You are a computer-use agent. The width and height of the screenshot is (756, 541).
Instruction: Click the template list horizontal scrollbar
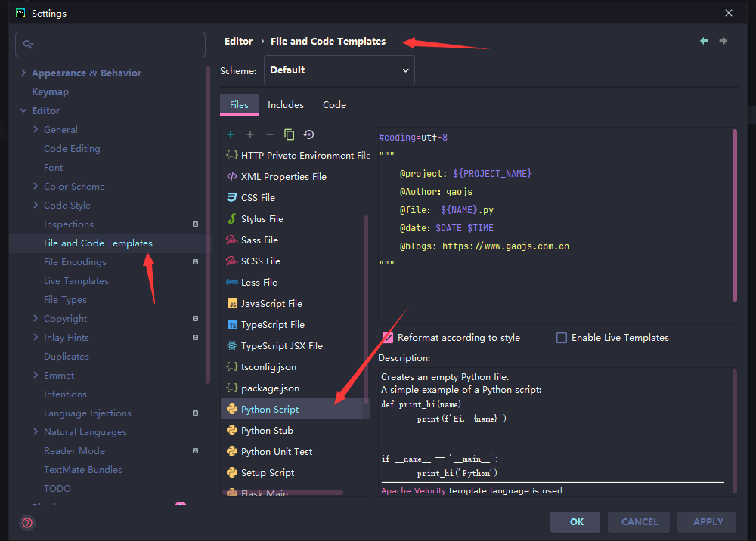(x=283, y=493)
